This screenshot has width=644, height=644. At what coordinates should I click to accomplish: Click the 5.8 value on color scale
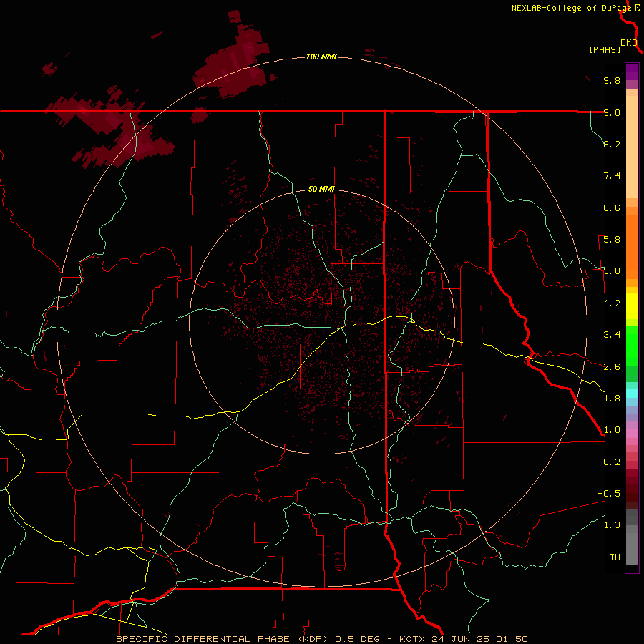(612, 240)
